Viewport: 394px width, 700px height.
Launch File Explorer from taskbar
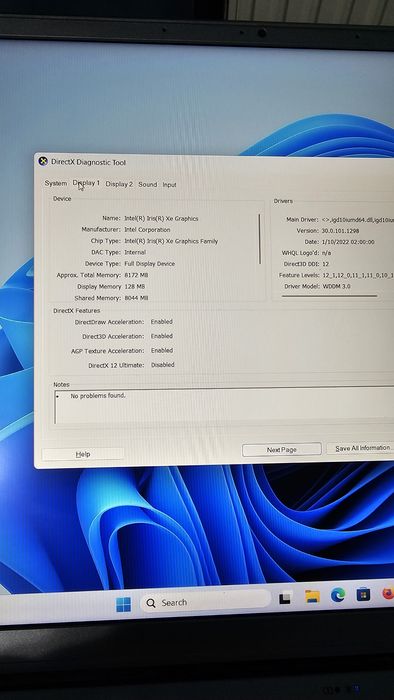click(312, 596)
